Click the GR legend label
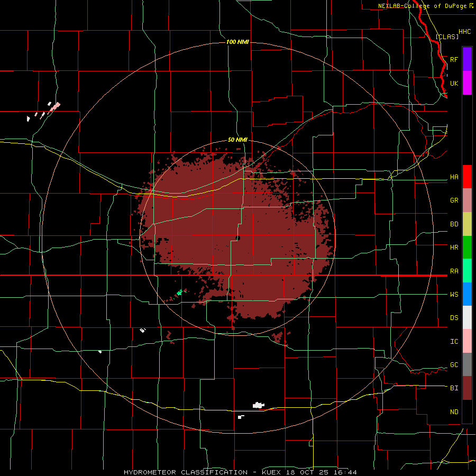Viewport: 476px width, 476px height. [x=454, y=200]
